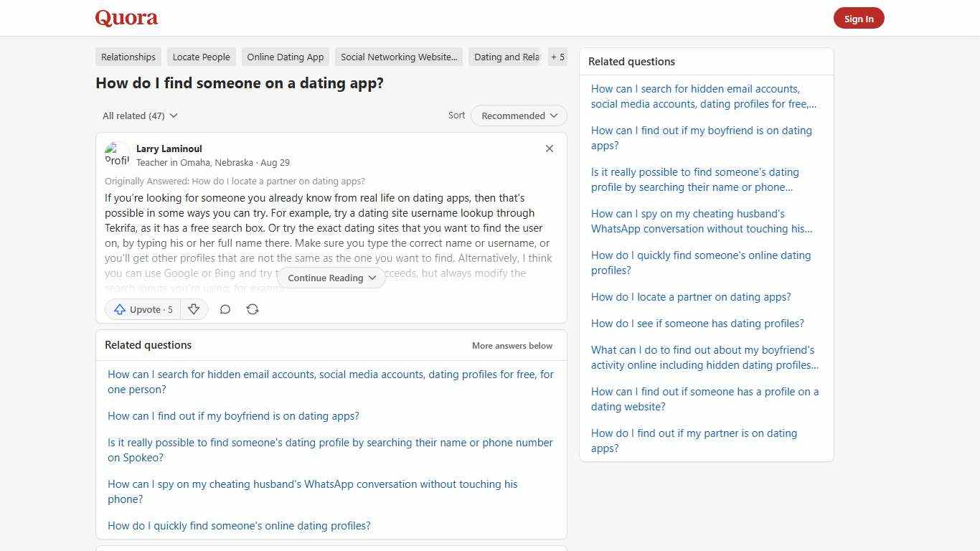Select the Locate People topic
Viewport: 980px width, 551px height.
point(201,57)
